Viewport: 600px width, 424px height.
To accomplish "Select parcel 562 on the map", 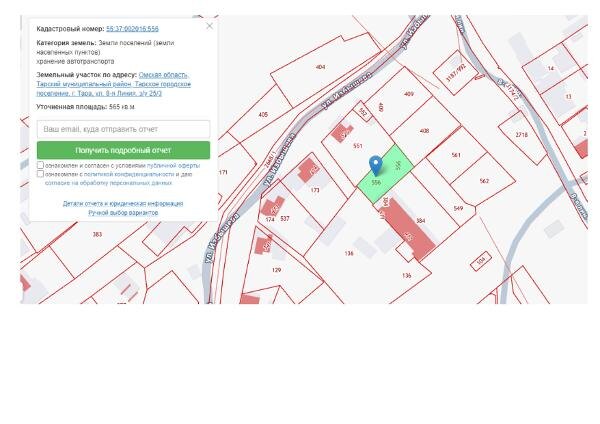I will 484,181.
